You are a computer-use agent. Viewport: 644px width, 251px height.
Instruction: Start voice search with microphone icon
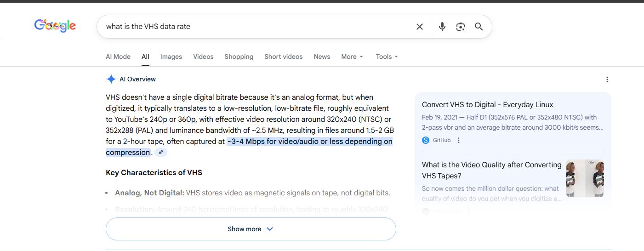442,27
